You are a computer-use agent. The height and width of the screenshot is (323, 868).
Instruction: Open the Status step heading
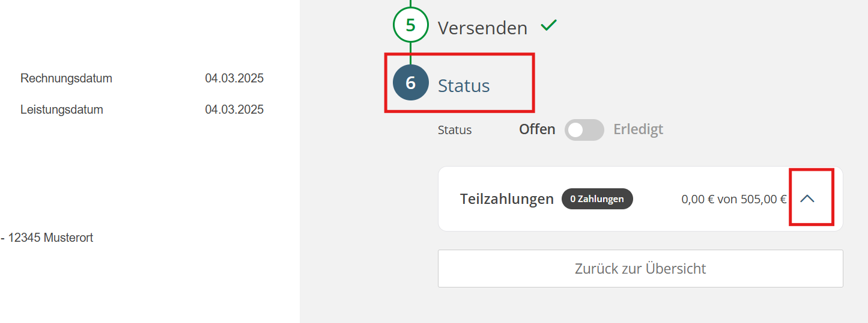(x=464, y=86)
